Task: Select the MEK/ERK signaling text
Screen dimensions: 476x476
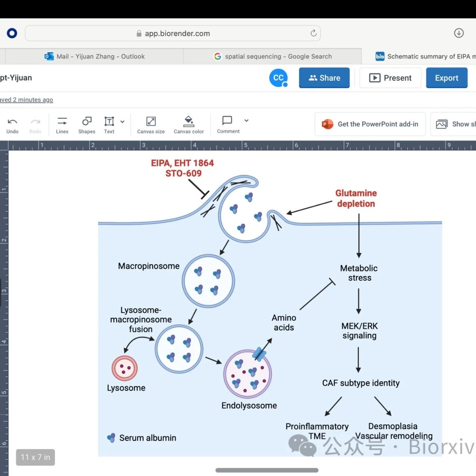Action: coord(360,331)
